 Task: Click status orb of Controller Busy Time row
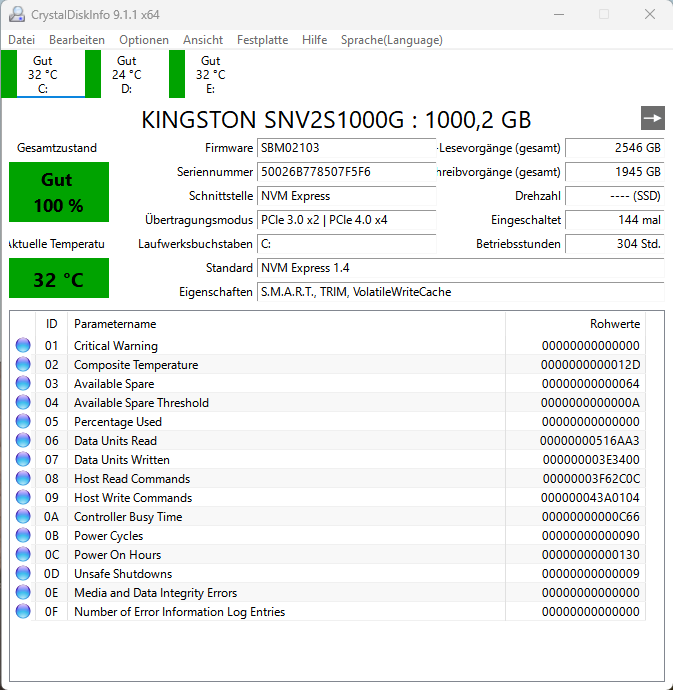[23, 517]
